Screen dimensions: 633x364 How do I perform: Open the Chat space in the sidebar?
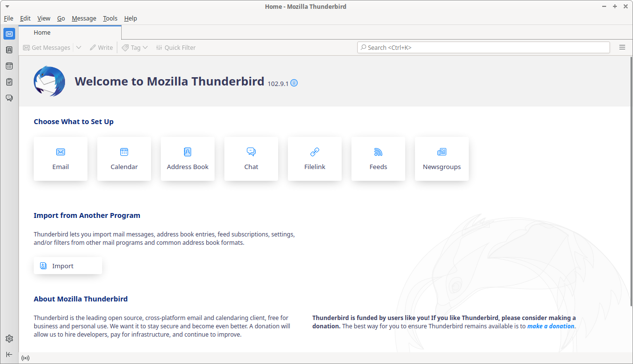click(9, 98)
